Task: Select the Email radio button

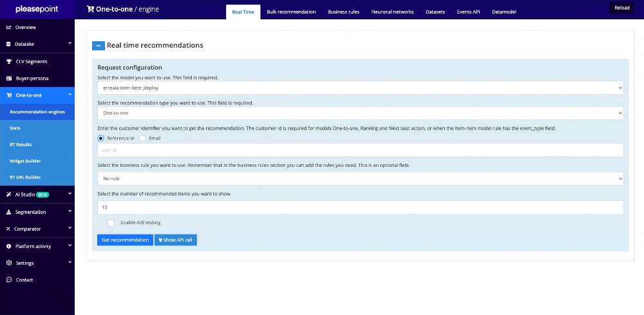Action: 143,138
